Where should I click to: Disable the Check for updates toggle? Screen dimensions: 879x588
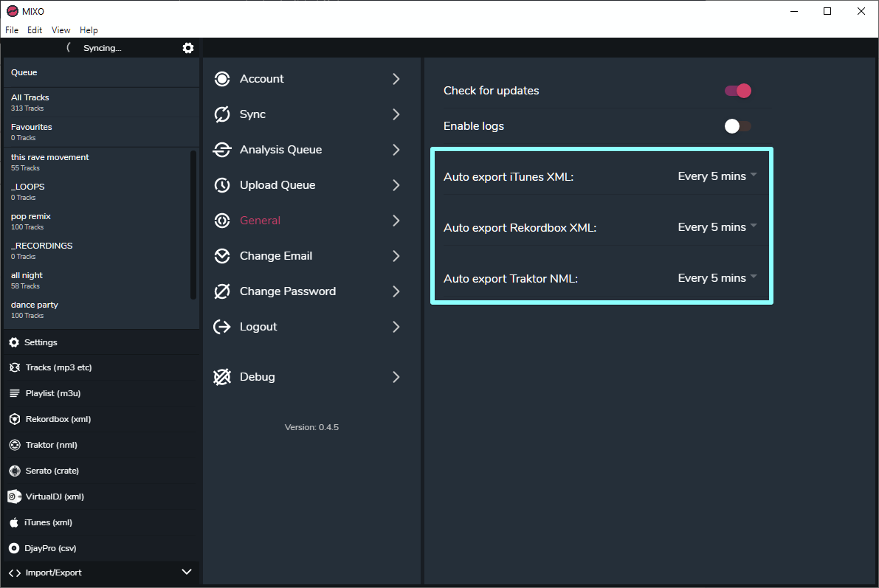pos(738,91)
